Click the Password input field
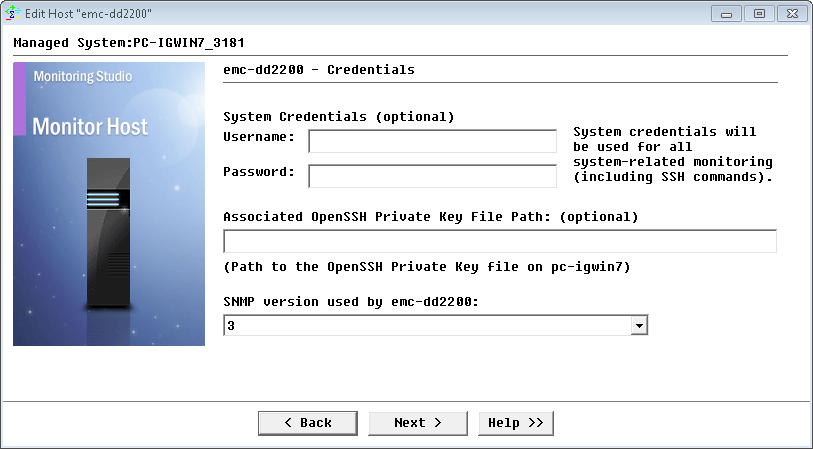This screenshot has height=449, width=813. tap(432, 176)
